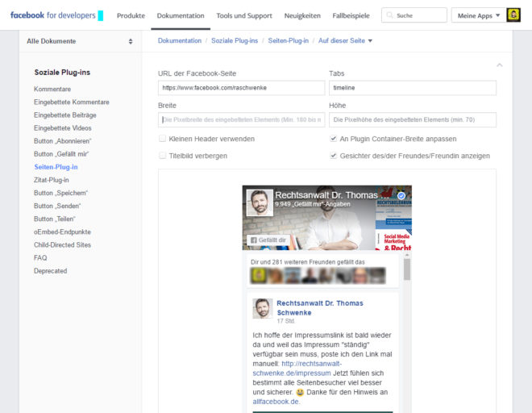Open Button Gefällt mir page
This screenshot has width=532, height=413.
(61, 154)
